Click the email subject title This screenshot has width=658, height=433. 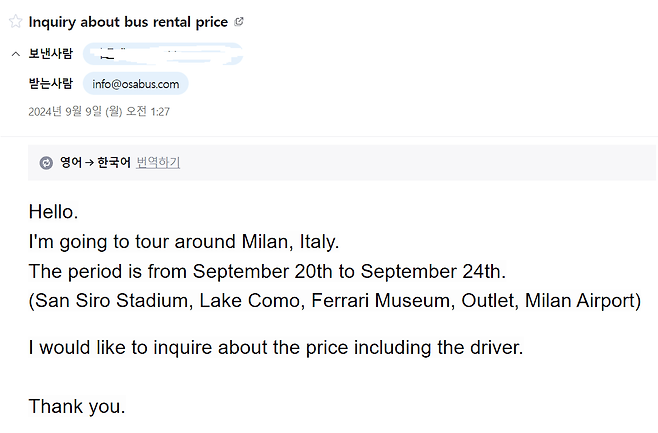tap(128, 22)
